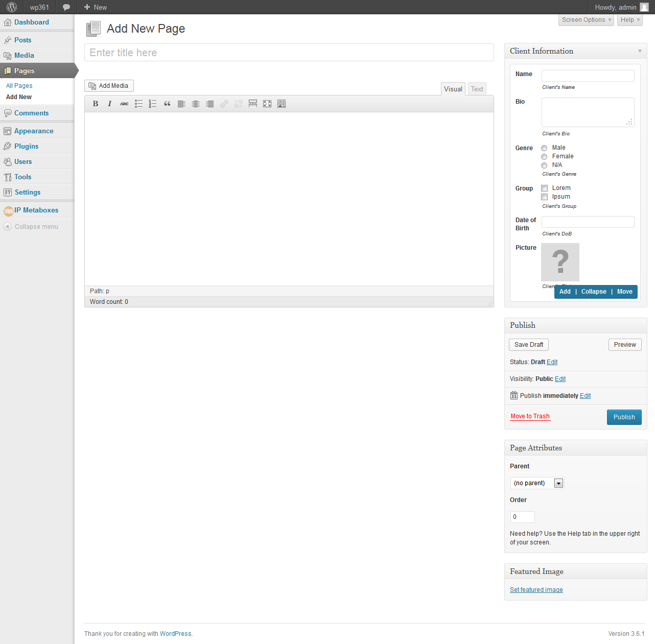Show the kitchen sink toolbar

(282, 104)
